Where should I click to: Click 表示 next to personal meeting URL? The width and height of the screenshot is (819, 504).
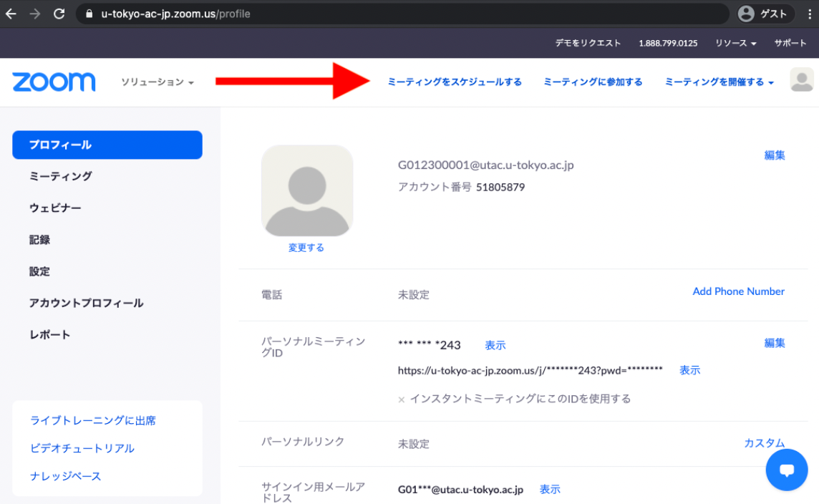click(689, 370)
